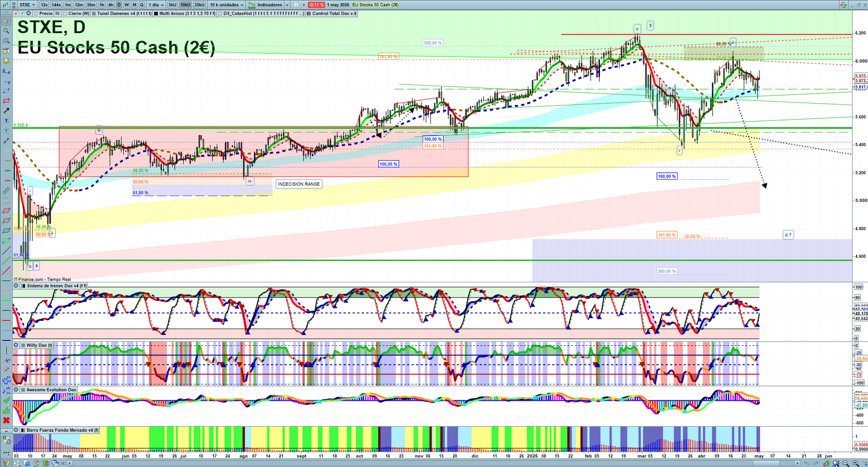Open the pencil drawing settings icon

(x=6, y=463)
